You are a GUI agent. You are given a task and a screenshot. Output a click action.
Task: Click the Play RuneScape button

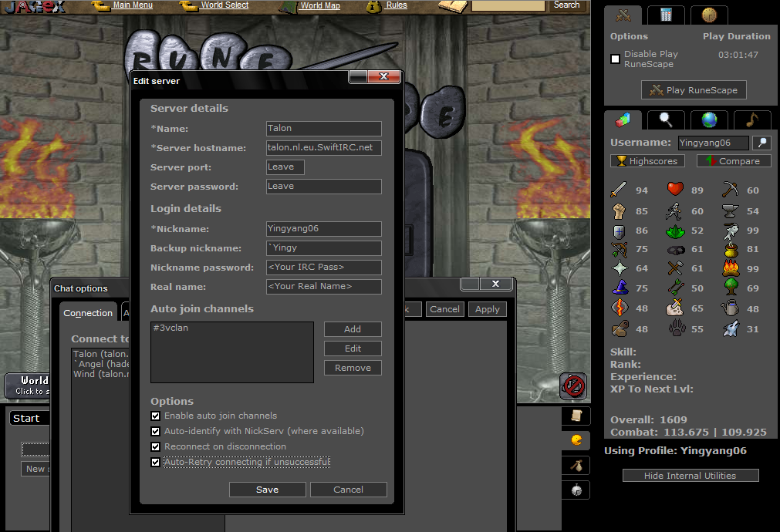coord(694,90)
